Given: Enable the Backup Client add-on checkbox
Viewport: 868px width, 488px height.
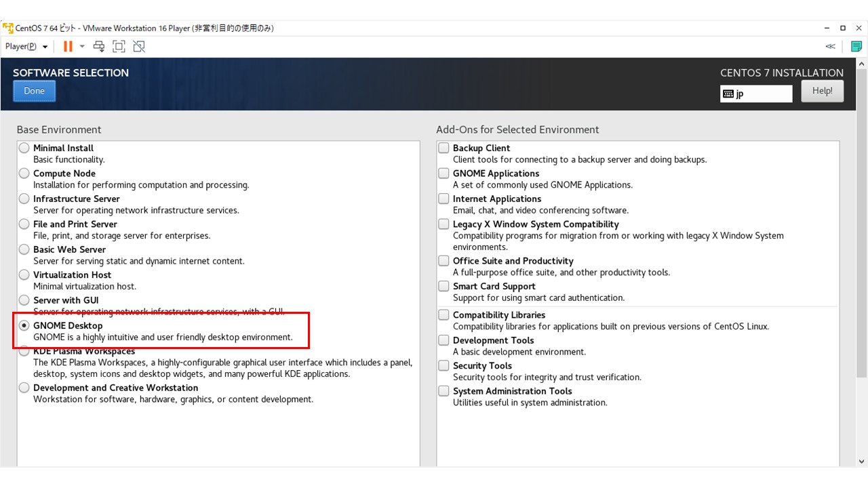Looking at the screenshot, I should coord(443,148).
